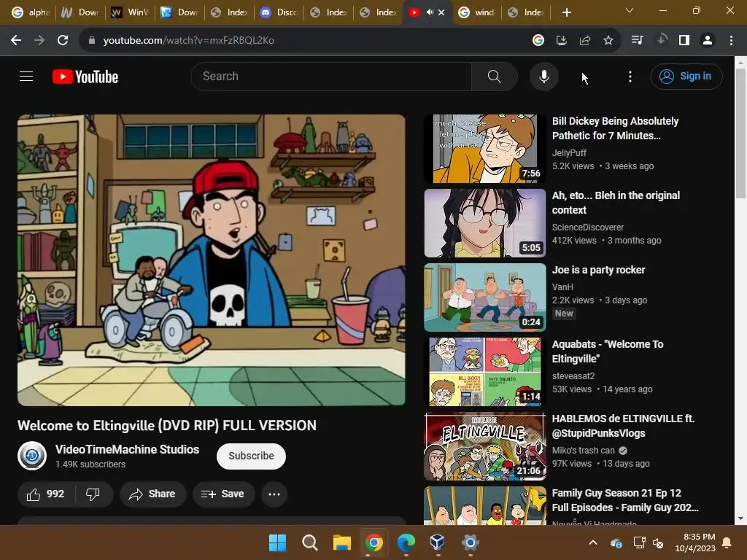Image resolution: width=747 pixels, height=560 pixels.
Task: Start voice search with microphone icon
Action: (x=543, y=76)
